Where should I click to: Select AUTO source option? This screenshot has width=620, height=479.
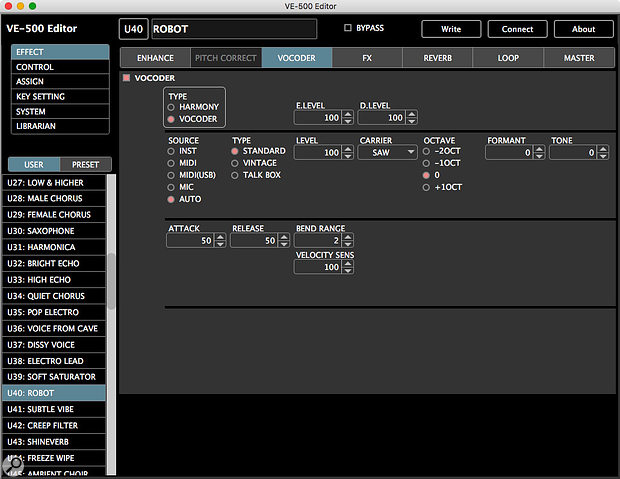pos(171,199)
